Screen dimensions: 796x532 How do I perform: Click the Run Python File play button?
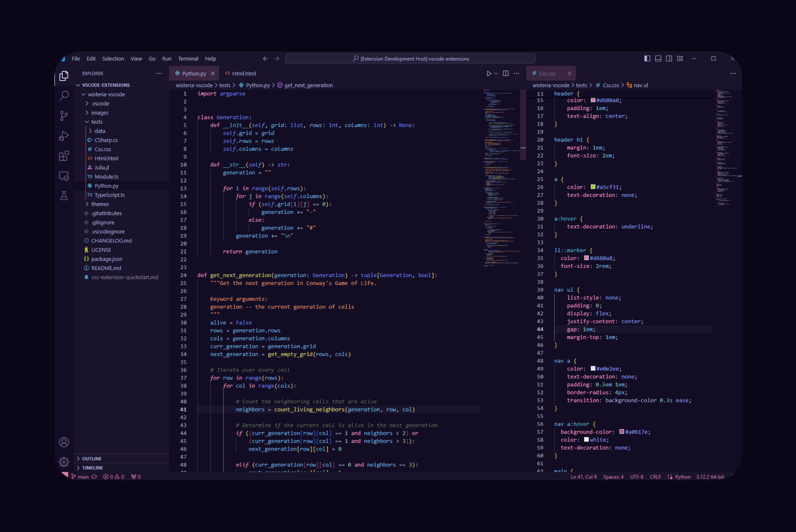tap(489, 74)
